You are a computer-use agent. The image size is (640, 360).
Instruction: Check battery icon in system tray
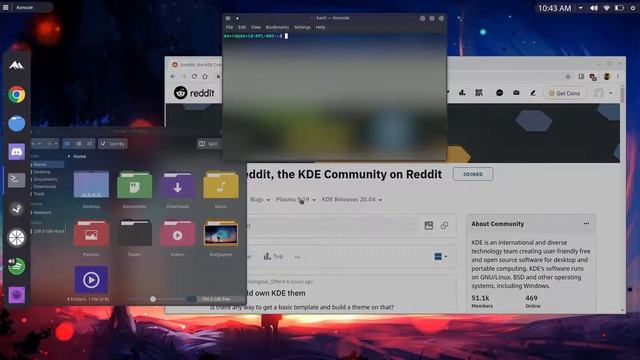tap(619, 8)
